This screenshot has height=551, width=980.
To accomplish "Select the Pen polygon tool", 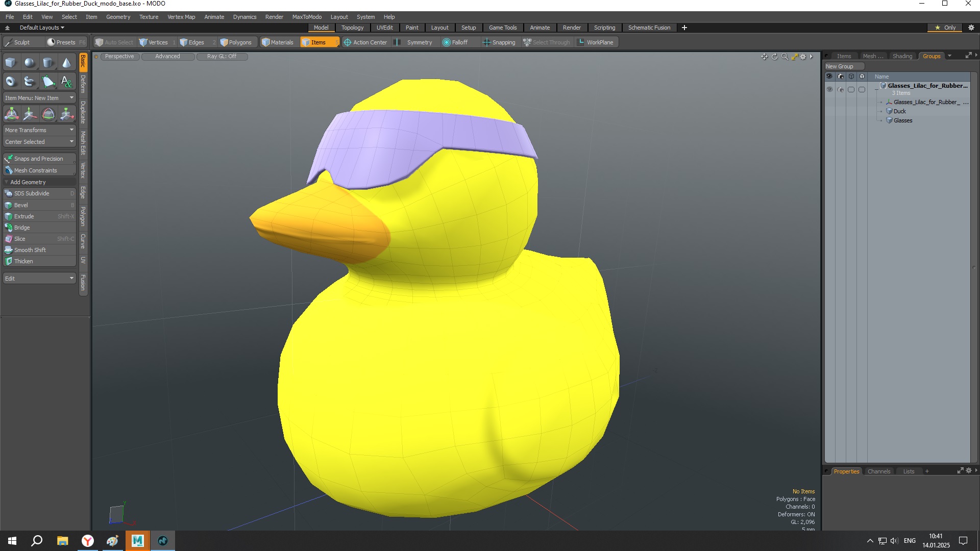I will tap(48, 81).
